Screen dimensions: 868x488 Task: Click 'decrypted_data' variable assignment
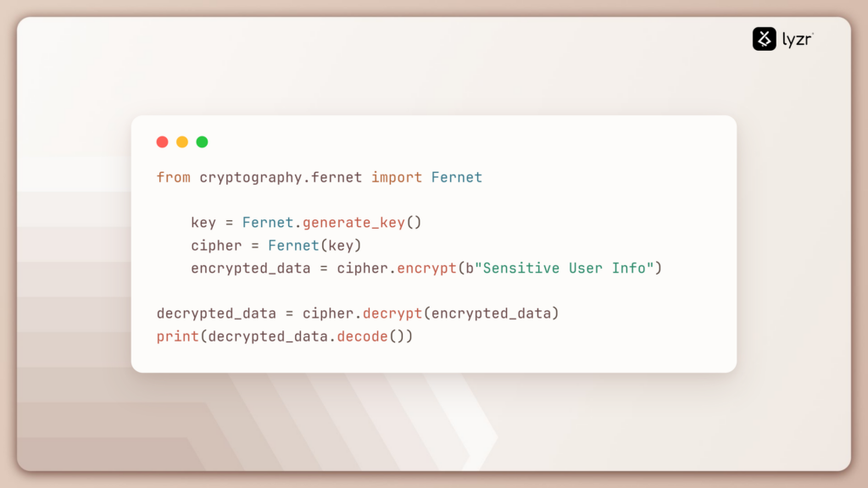[216, 313]
